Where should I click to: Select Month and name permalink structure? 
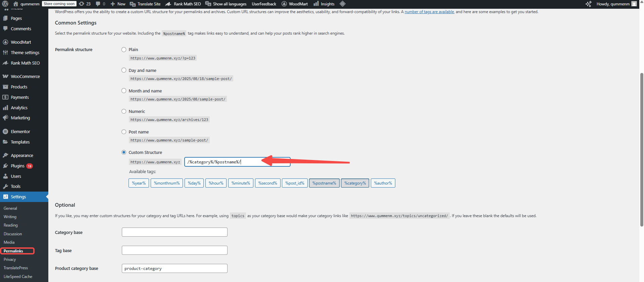124,91
